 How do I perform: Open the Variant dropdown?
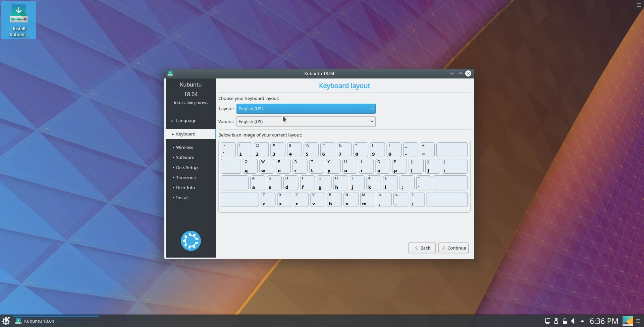[306, 121]
